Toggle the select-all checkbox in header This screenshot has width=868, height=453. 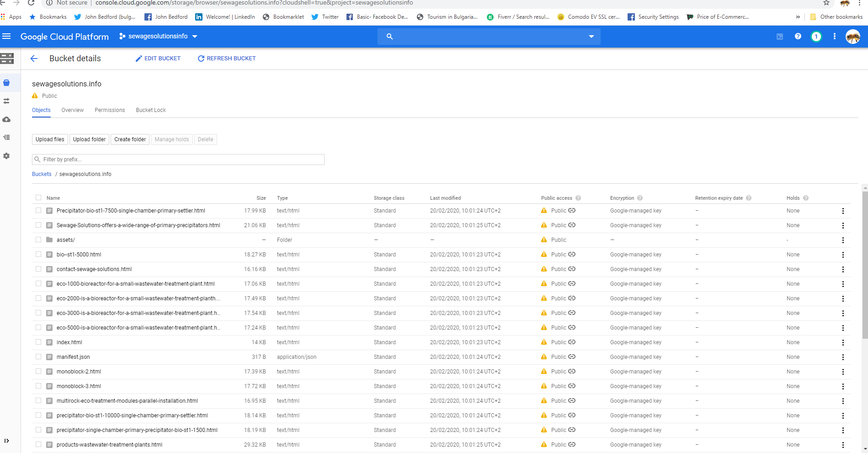pyautogui.click(x=38, y=198)
